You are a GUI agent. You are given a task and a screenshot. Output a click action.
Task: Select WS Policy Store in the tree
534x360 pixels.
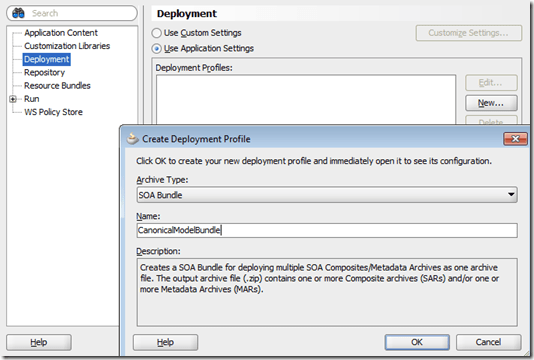[53, 112]
